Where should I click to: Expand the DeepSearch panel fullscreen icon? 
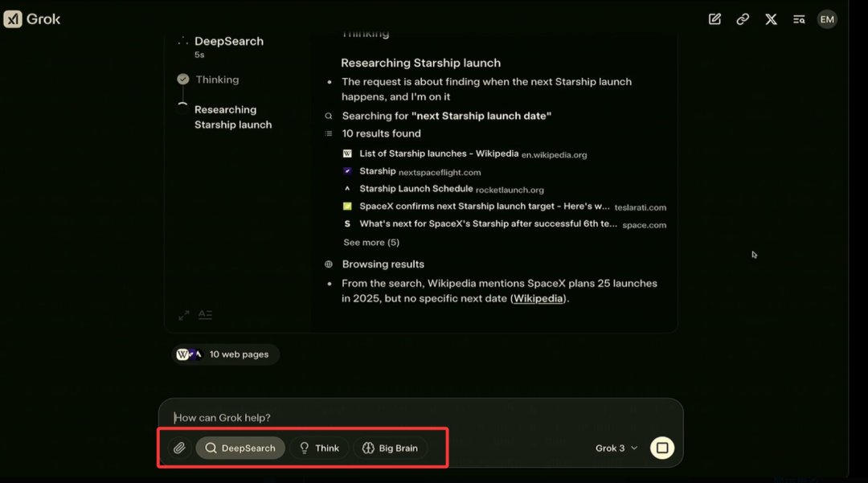point(184,315)
